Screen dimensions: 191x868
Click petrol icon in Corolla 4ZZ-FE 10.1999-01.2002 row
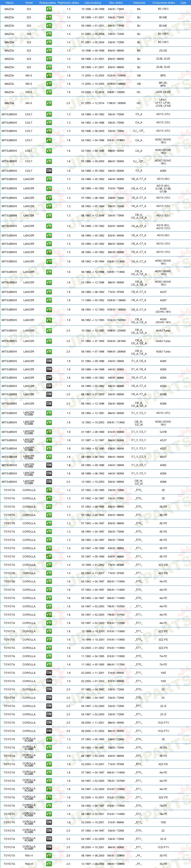point(49,565)
